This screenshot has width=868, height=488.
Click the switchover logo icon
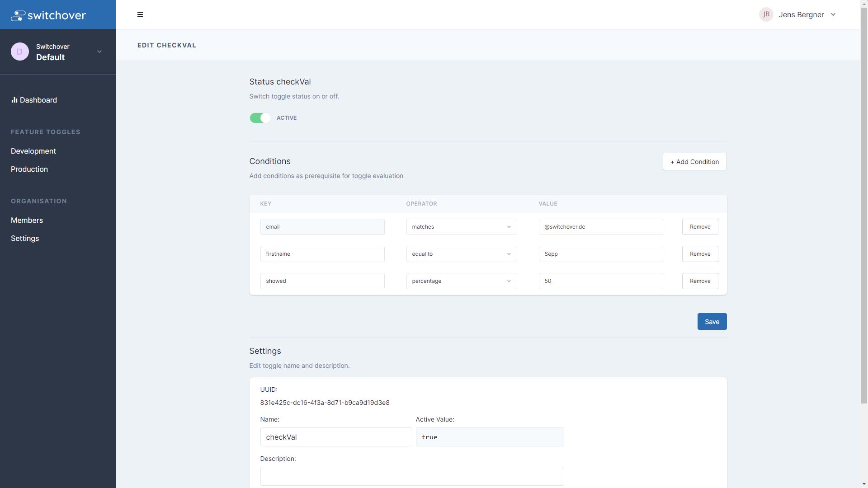[18, 15]
